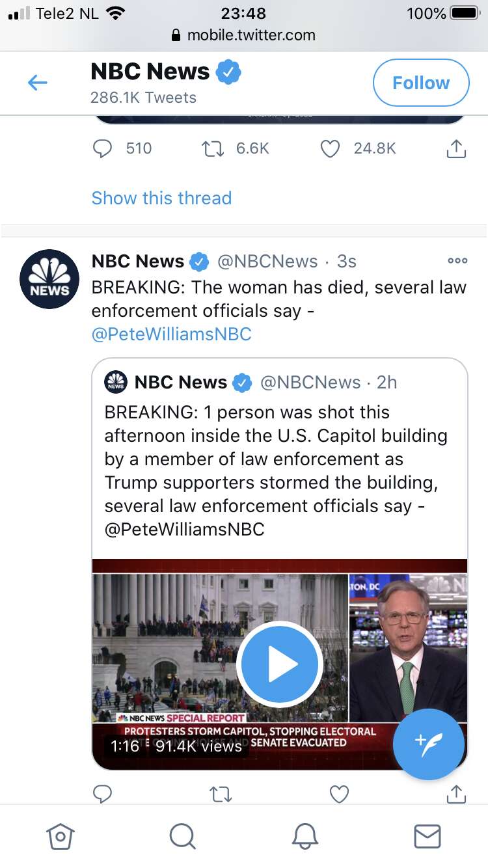Image resolution: width=488 pixels, height=868 pixels.
Task: Share the tweet with 24.8K likes
Action: click(x=456, y=148)
